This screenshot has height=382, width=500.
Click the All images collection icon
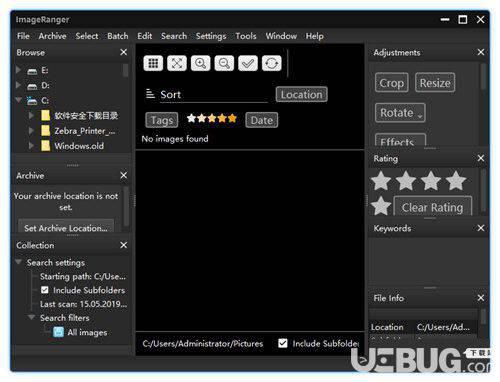coord(58,332)
